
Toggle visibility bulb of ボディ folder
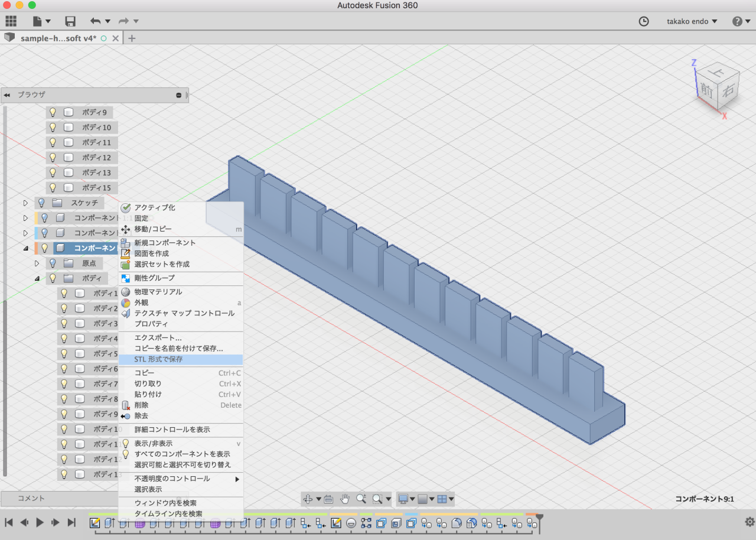[53, 278]
